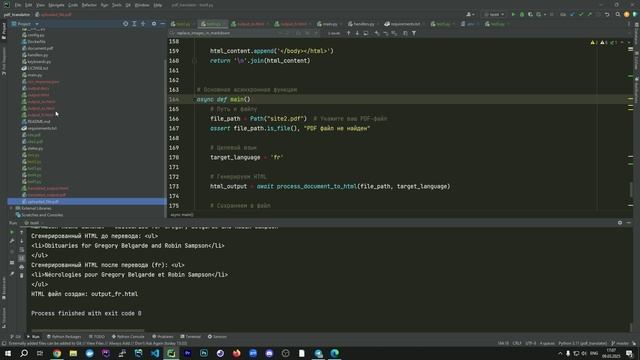This screenshot has width=640, height=360.
Task: Open Run panel settings gear
Action: 620,223
